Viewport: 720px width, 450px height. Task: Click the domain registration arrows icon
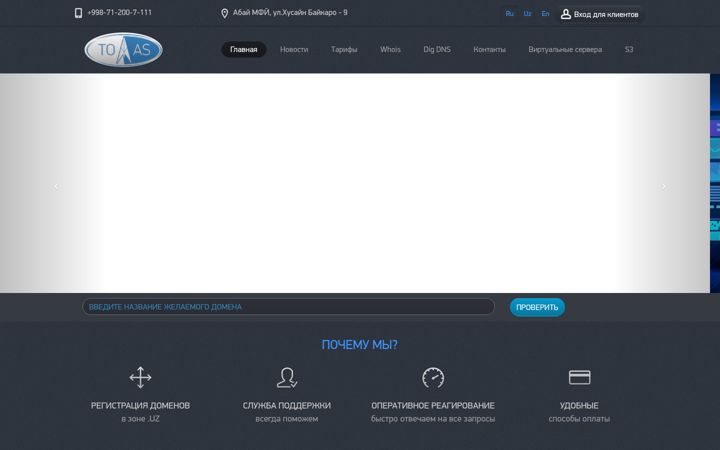141,377
